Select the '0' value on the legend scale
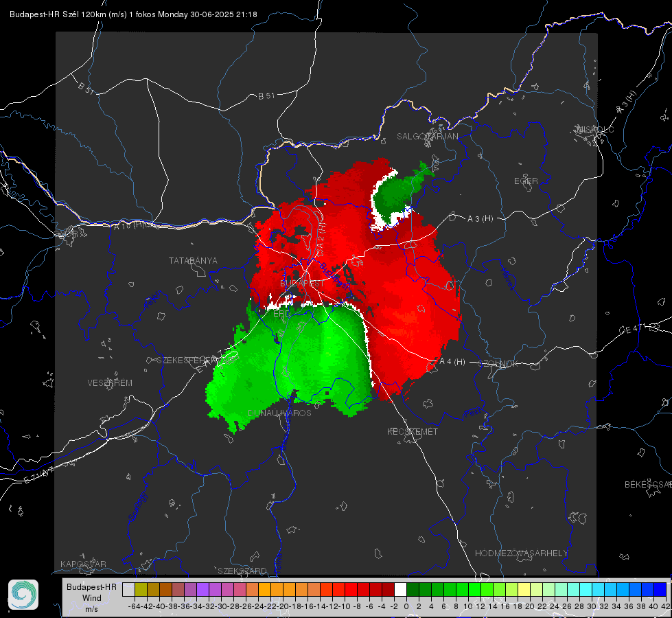The height and width of the screenshot is (618, 672). (406, 606)
